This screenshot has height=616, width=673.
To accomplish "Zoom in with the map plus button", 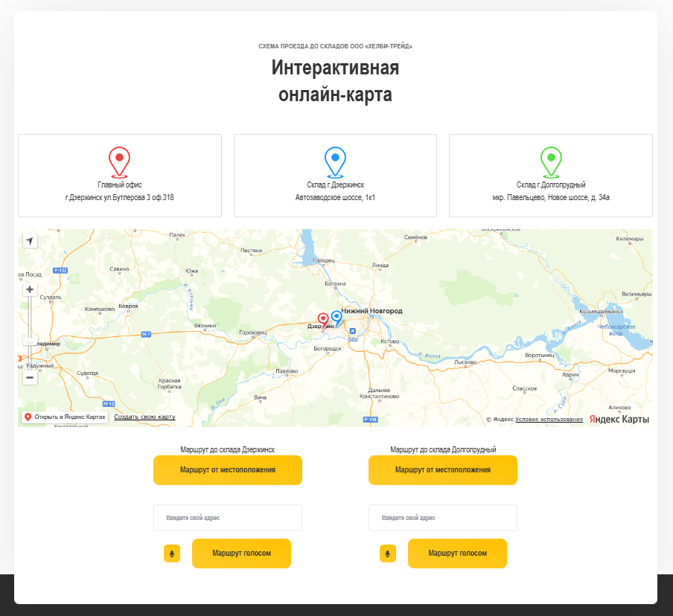I will pyautogui.click(x=30, y=289).
